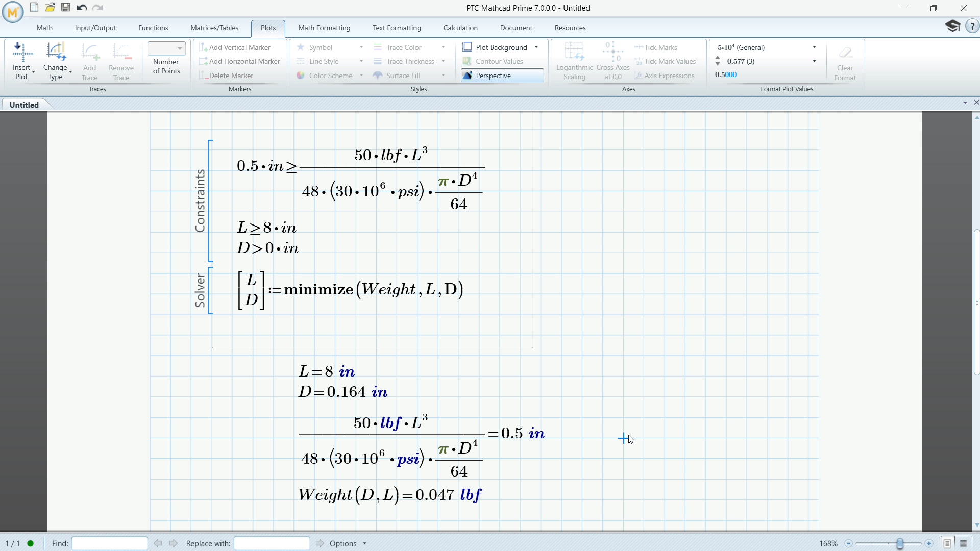This screenshot has width=980, height=551.
Task: Expand the Plot Background dropdown arrow
Action: click(x=536, y=47)
